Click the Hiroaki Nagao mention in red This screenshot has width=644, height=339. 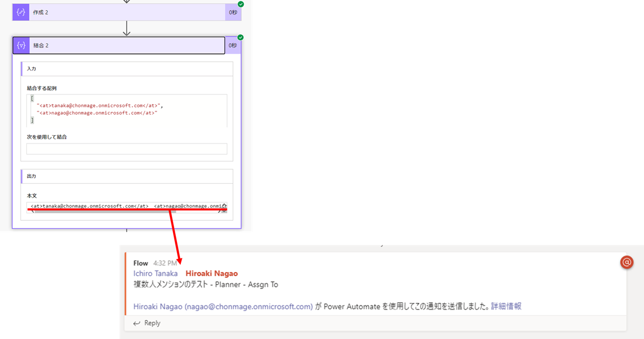click(212, 273)
